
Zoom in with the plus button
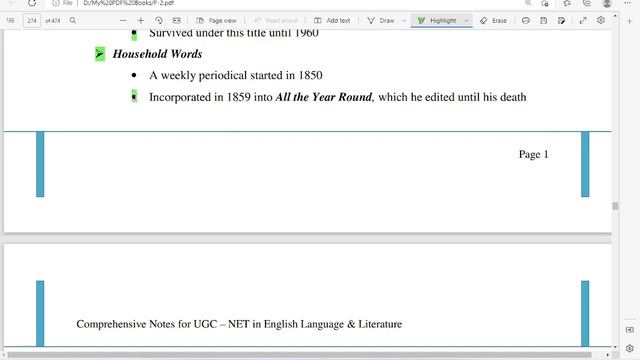point(141,20)
